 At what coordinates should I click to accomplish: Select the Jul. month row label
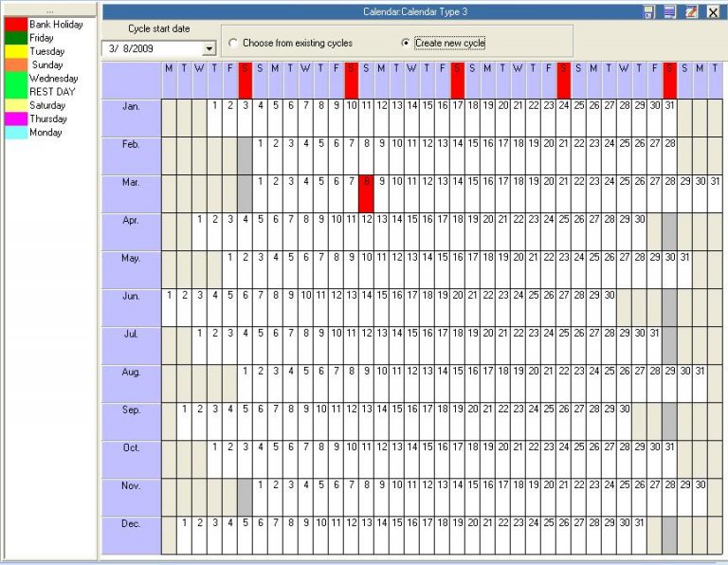[132, 346]
